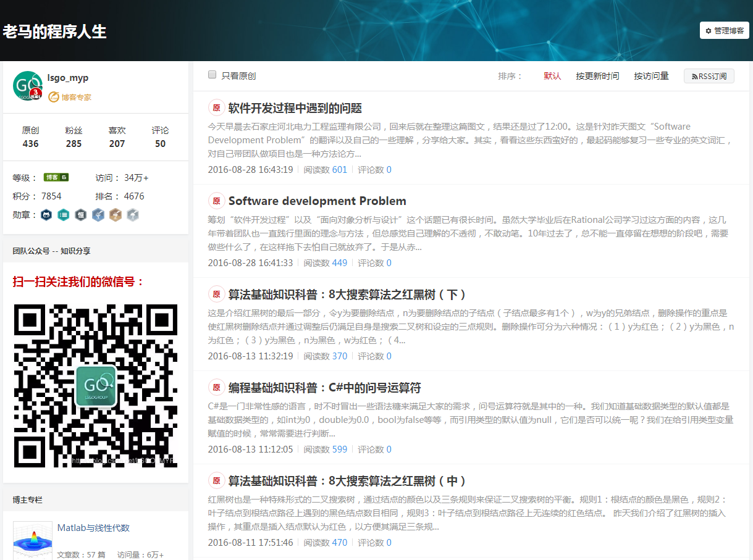The height and width of the screenshot is (560, 753).
Task: Click username lsgo_myp
Action: click(x=68, y=78)
